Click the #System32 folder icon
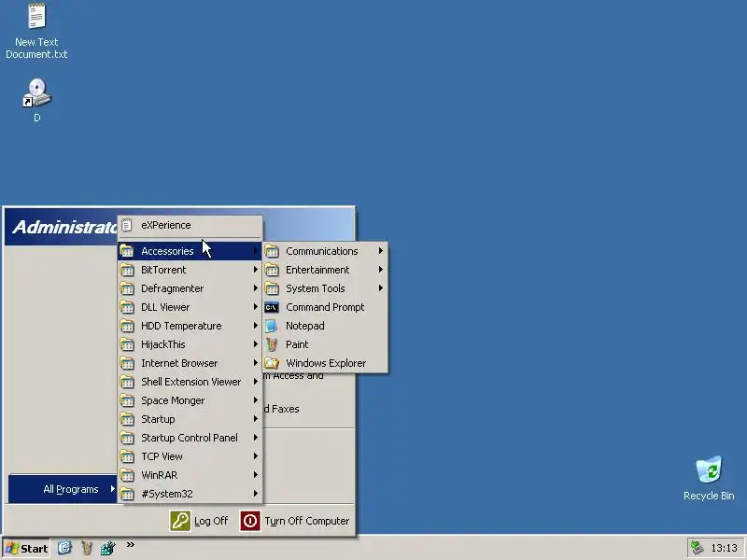This screenshot has height=560, width=747. pos(127,494)
